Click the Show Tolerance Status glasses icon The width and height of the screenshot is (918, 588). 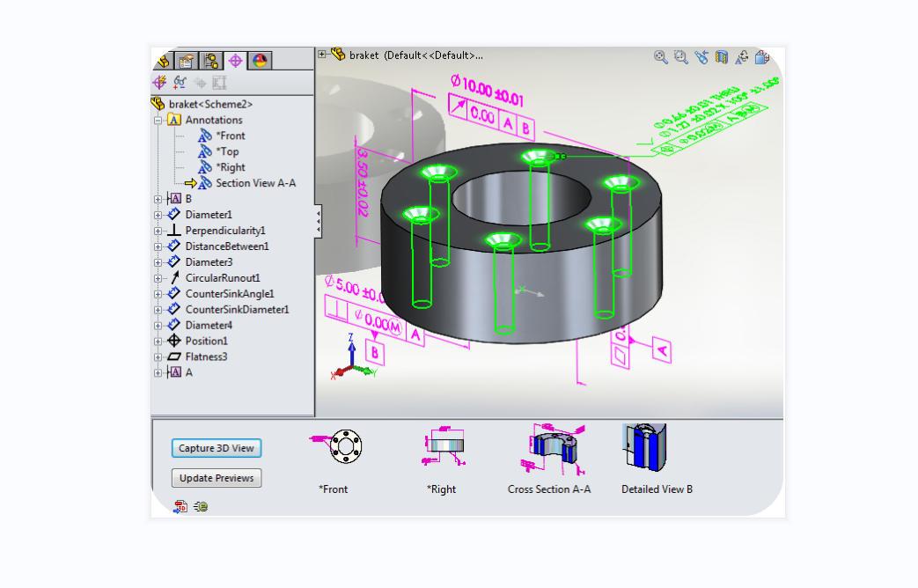180,83
